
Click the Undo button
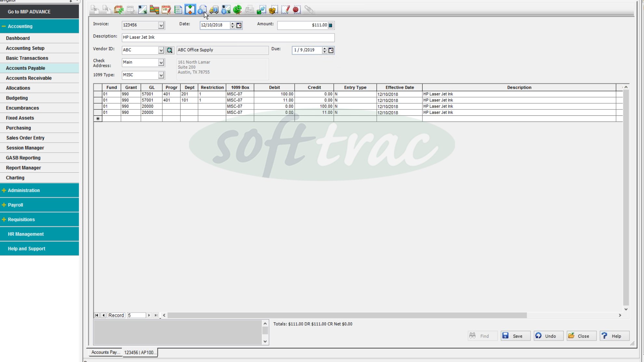[x=548, y=336]
